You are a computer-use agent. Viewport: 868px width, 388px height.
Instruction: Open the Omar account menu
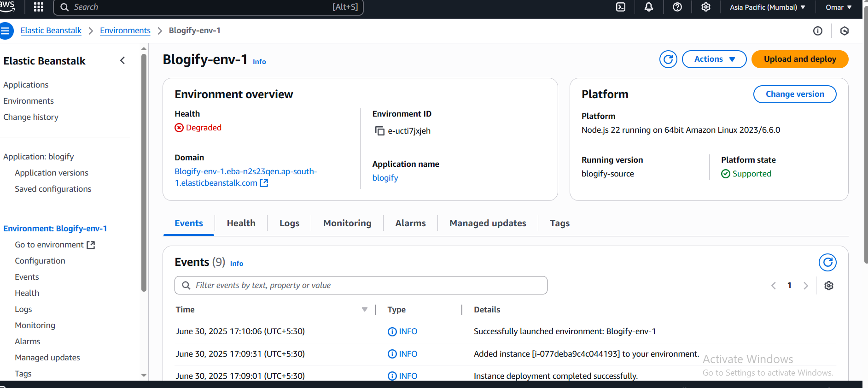pos(839,7)
